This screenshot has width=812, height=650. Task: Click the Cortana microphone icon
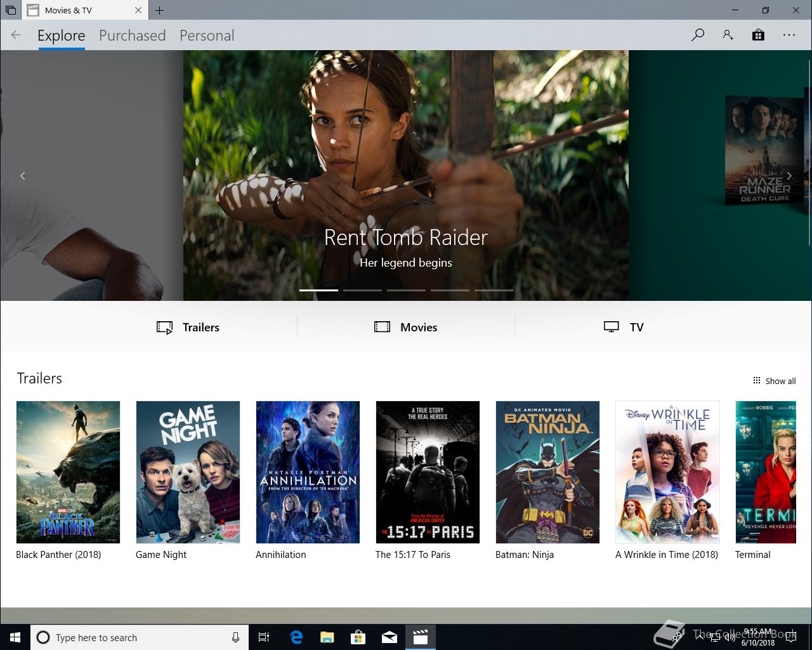click(235, 637)
